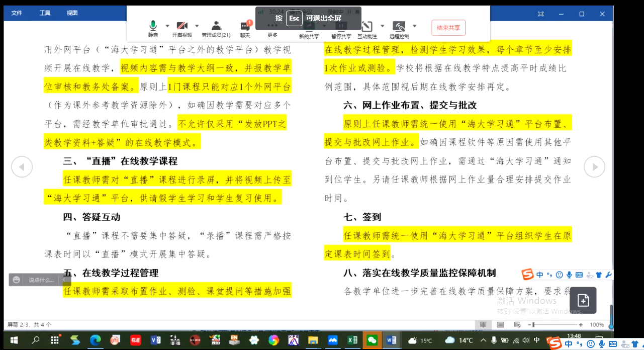Toggle 中 Chinese/English mode on Sogou bar above status bar
Screen dimensions: 644x350
(539, 275)
